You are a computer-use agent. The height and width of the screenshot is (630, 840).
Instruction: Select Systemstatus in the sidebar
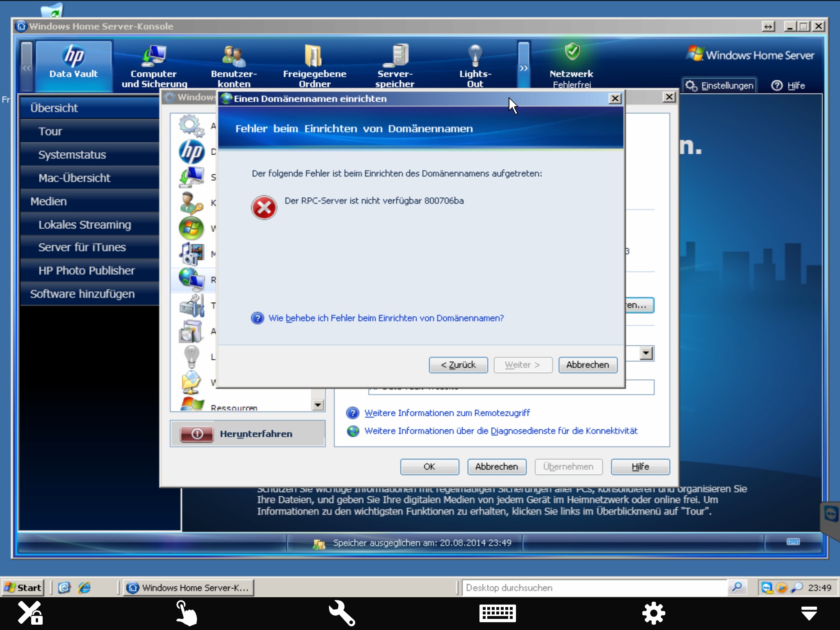pos(89,155)
